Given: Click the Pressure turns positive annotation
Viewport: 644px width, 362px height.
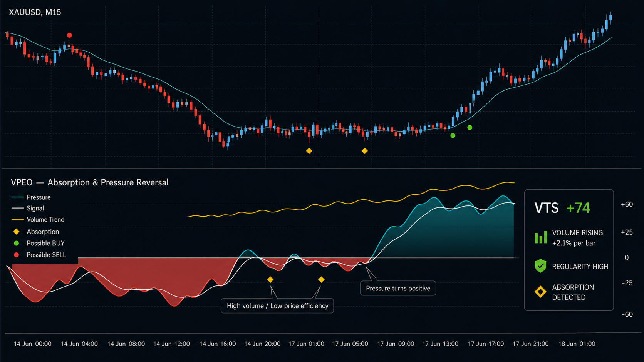Looking at the screenshot, I should point(398,288).
